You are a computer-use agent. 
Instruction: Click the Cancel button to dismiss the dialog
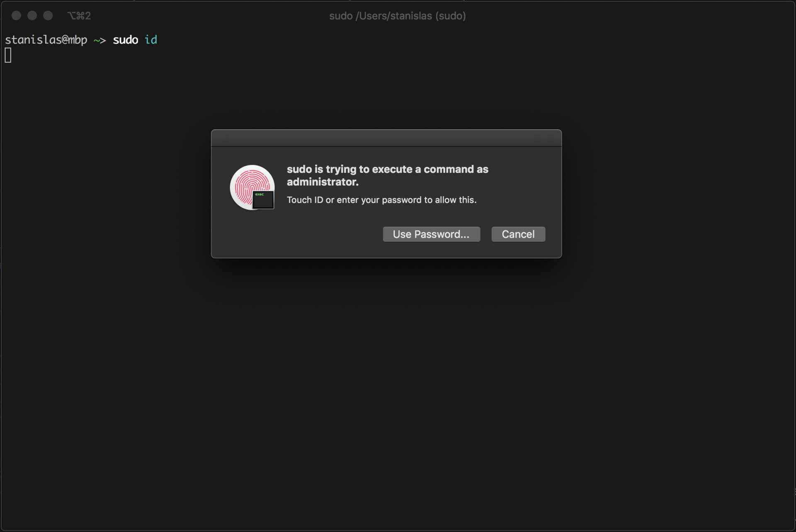click(518, 234)
